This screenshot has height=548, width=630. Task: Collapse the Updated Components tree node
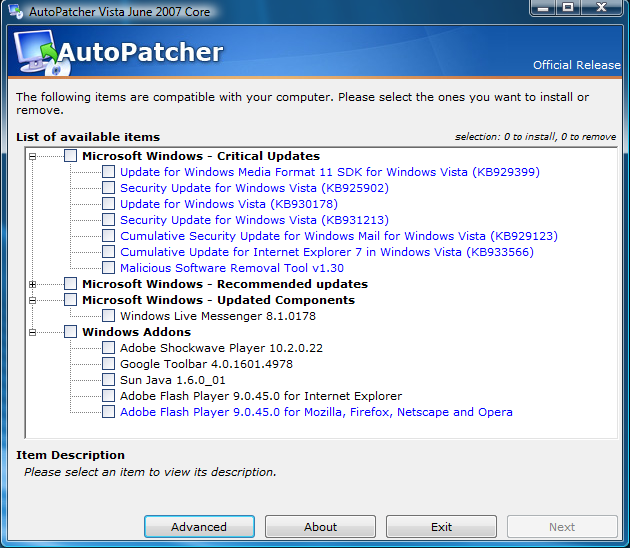(x=33, y=300)
